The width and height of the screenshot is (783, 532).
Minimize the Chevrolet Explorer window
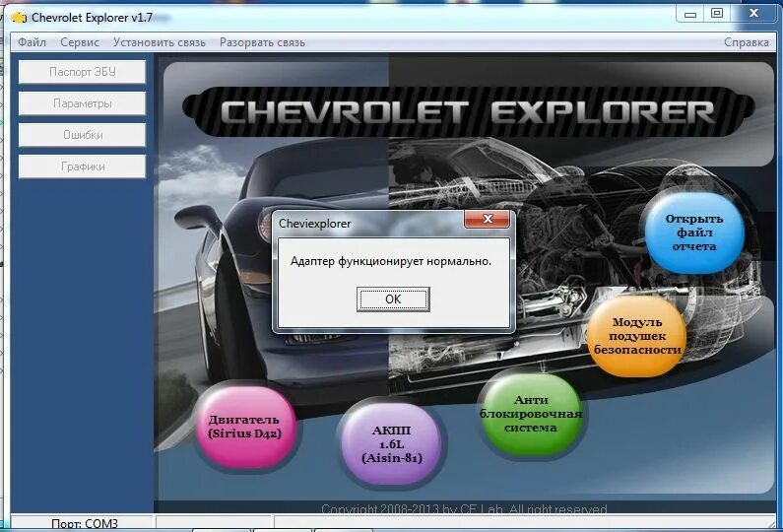(x=690, y=14)
